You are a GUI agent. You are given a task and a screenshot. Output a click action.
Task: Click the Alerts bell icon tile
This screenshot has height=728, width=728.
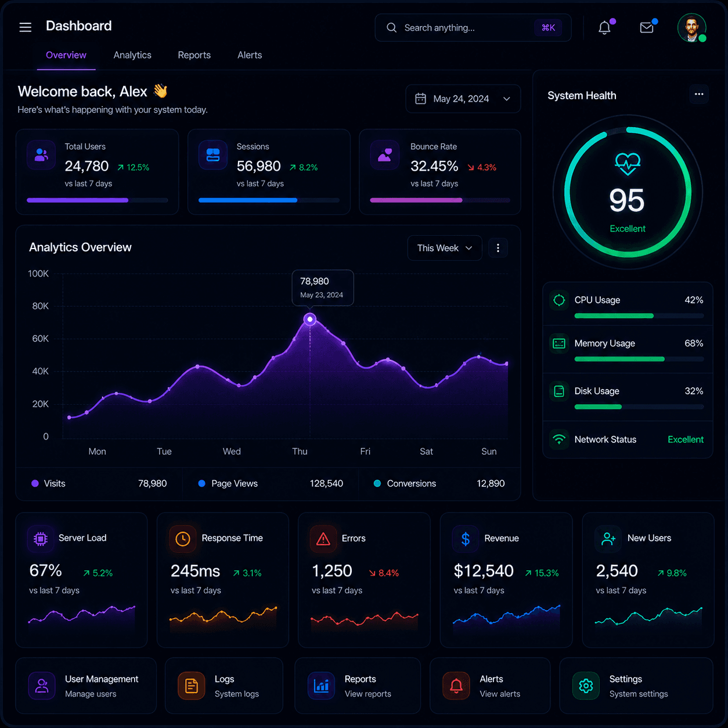(x=456, y=686)
